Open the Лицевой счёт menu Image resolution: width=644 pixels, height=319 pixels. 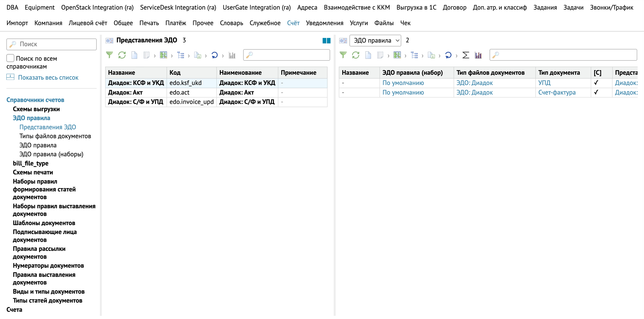pyautogui.click(x=88, y=23)
